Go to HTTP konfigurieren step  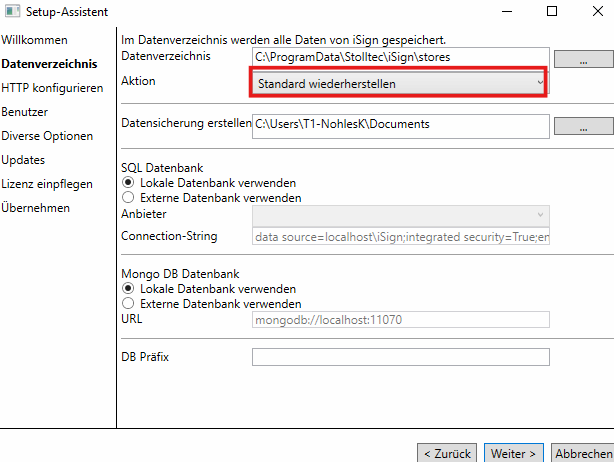(52, 88)
